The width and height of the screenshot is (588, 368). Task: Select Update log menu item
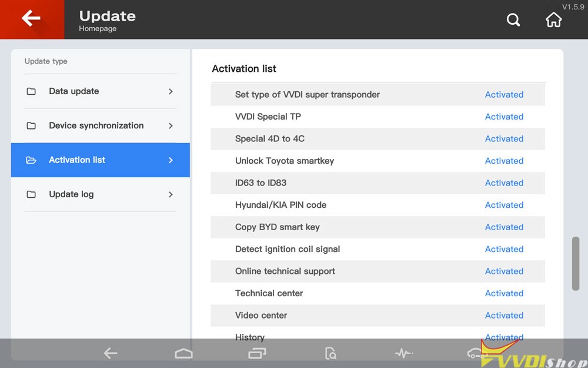coord(101,194)
